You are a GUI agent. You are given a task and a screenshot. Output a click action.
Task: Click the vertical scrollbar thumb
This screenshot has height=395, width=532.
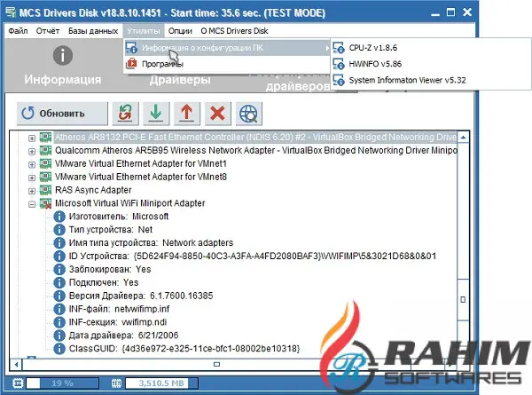(463, 300)
